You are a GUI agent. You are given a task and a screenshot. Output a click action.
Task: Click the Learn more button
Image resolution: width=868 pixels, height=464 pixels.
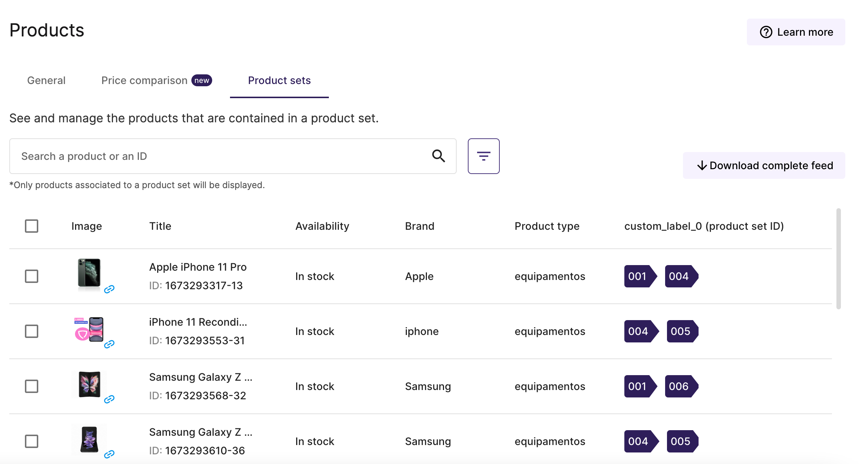tap(796, 32)
